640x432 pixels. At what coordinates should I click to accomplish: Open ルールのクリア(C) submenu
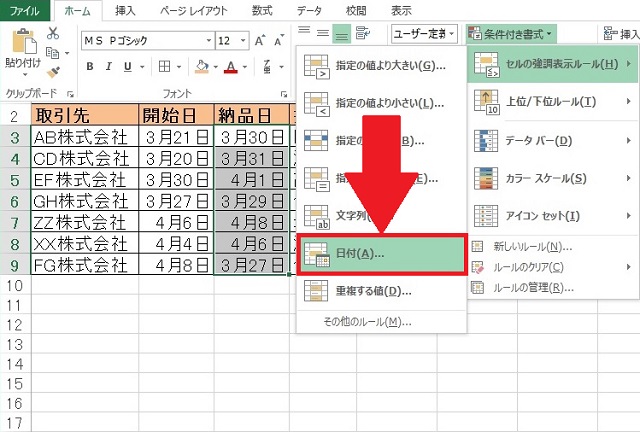[553, 267]
